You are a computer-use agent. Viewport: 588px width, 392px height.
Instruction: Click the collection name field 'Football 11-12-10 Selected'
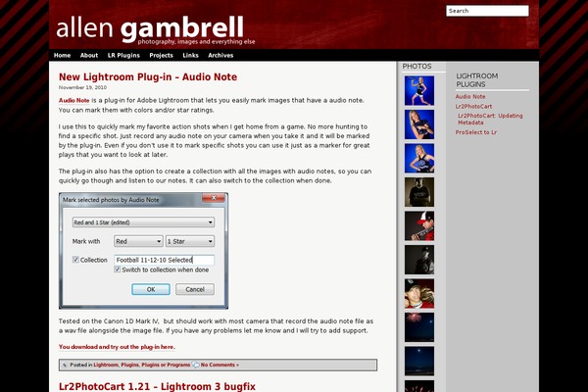click(x=165, y=260)
